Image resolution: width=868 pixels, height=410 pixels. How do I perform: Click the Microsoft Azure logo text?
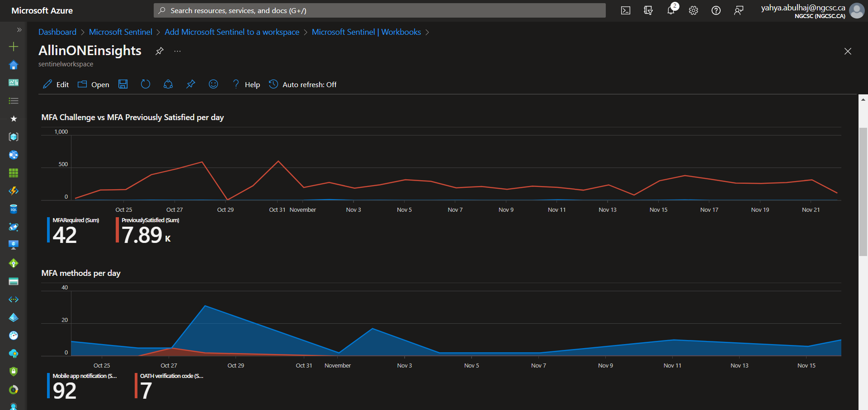pos(42,10)
